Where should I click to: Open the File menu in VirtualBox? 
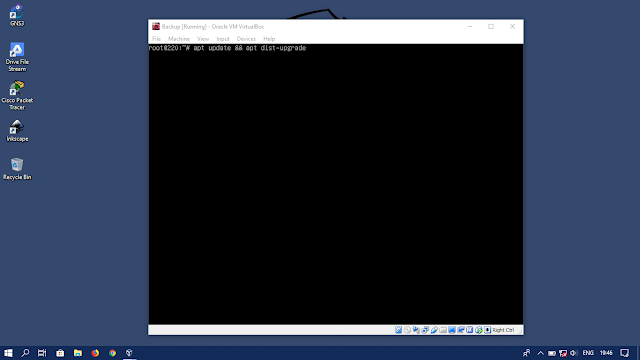[156, 39]
